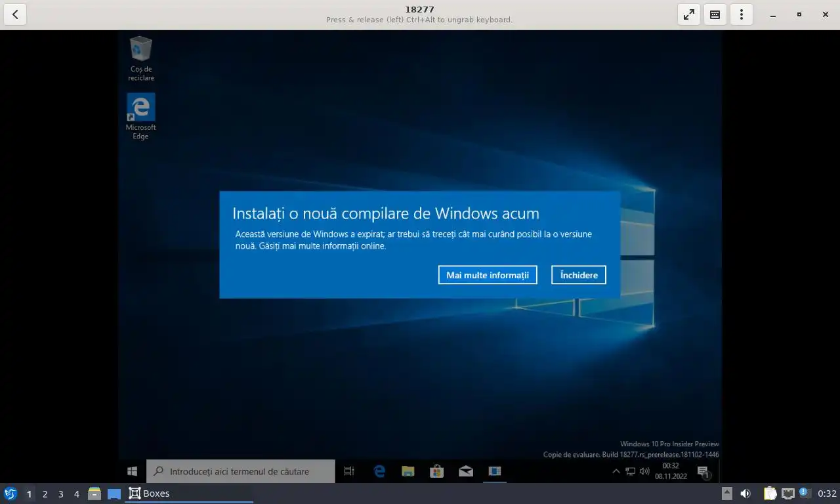Open clipboard manager tray icon
This screenshot has width=840, height=504.
tap(770, 493)
